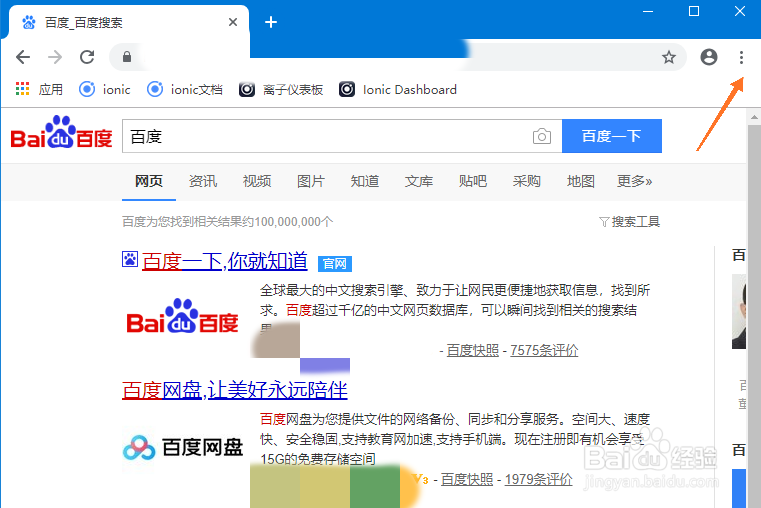This screenshot has width=761, height=508.
Task: Click the Baidu logo thumbnail in first result
Action: (x=182, y=316)
